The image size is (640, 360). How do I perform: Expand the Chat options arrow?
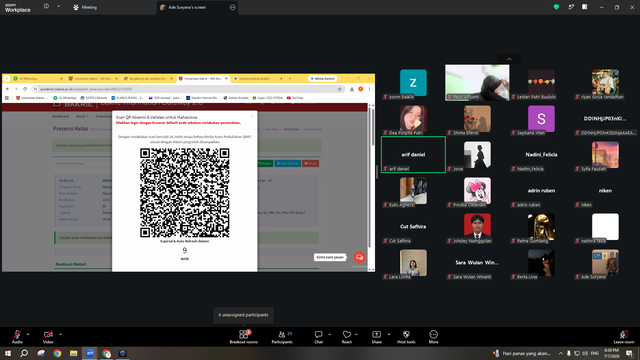[x=329, y=334]
